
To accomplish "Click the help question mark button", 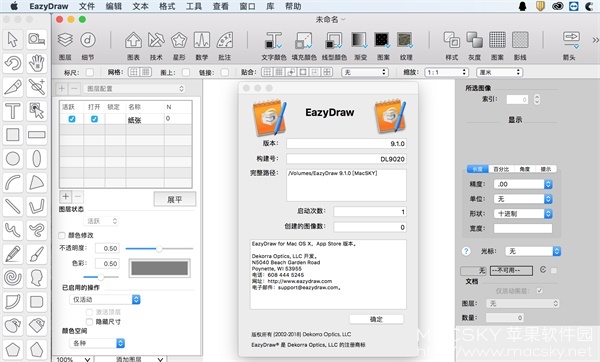I will [x=466, y=251].
